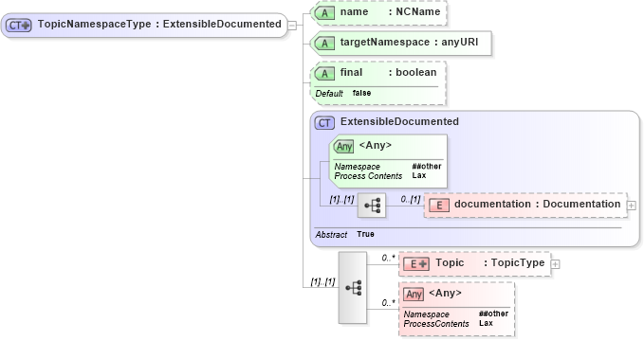This screenshot has width=644, height=341.
Task: Click the attribute icon next to targetNamespace
Action: coord(324,43)
